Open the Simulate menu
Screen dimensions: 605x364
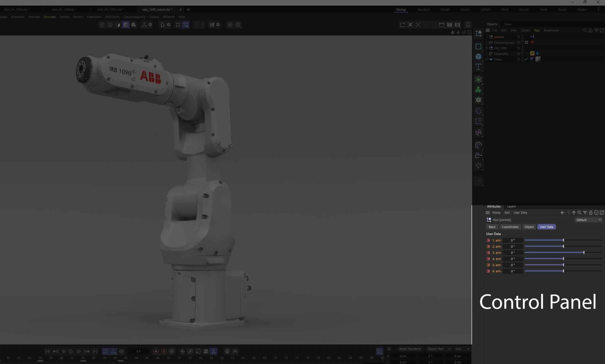pyautogui.click(x=50, y=17)
